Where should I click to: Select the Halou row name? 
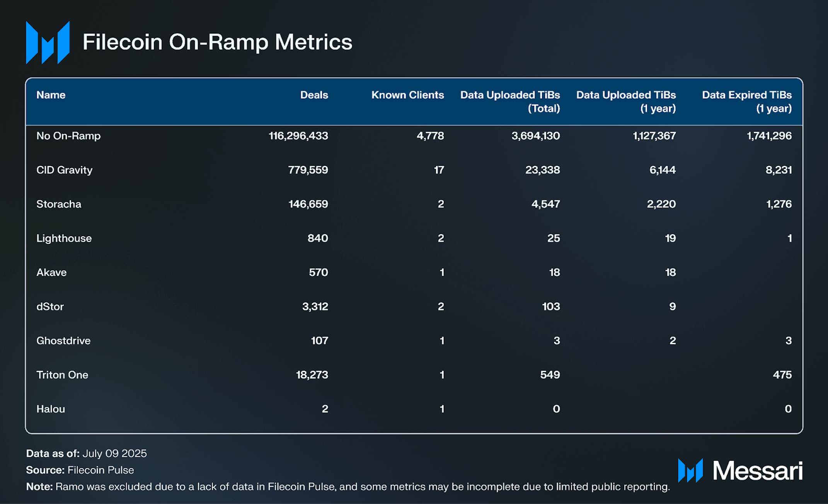tap(51, 409)
